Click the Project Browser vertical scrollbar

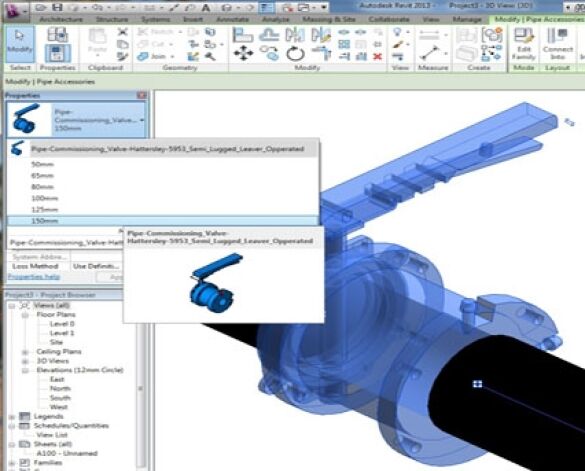(141, 389)
